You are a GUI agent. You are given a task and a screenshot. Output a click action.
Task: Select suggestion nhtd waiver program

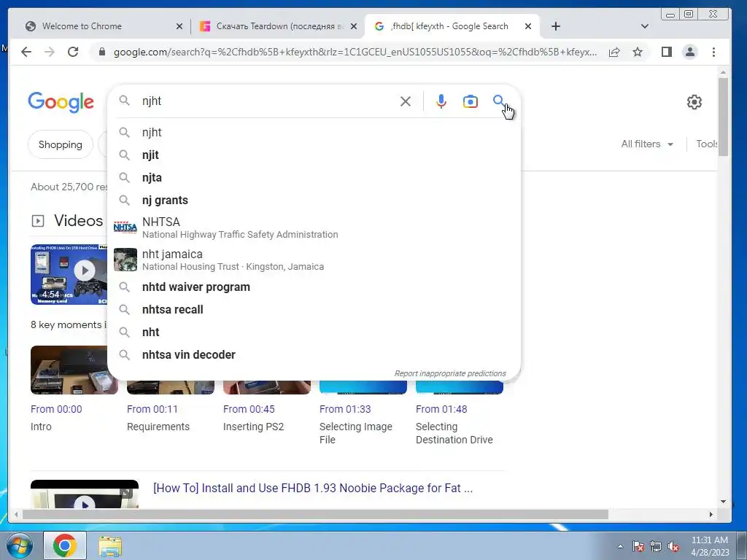[x=314, y=287]
